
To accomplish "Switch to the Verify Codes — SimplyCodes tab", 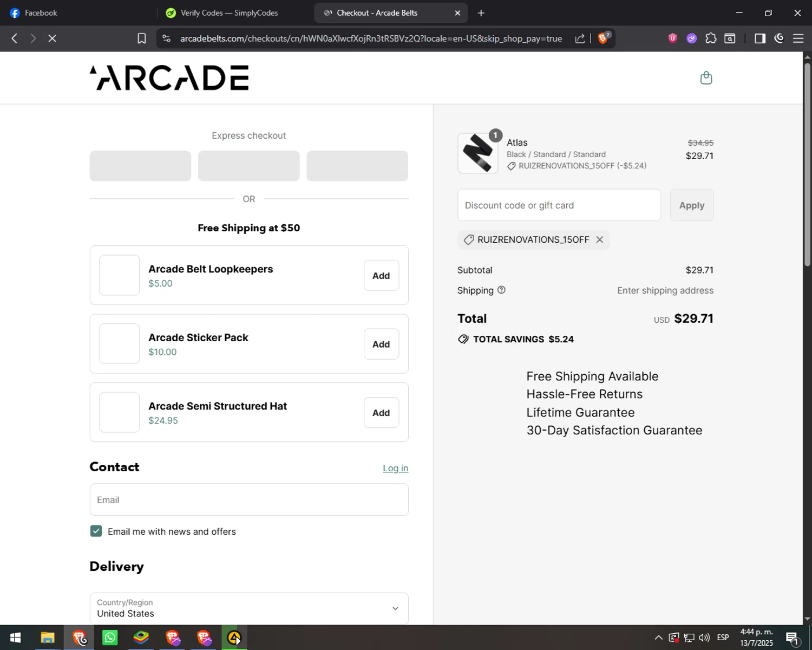I will (234, 13).
